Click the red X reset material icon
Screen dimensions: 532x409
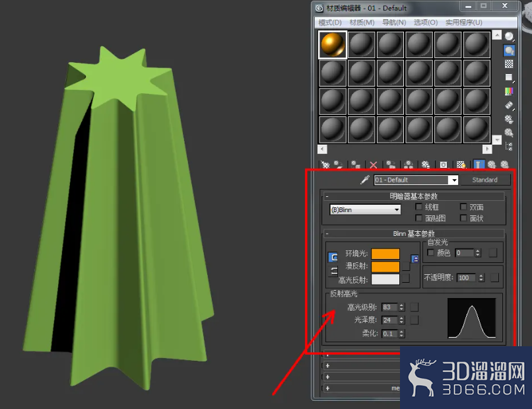tap(373, 165)
